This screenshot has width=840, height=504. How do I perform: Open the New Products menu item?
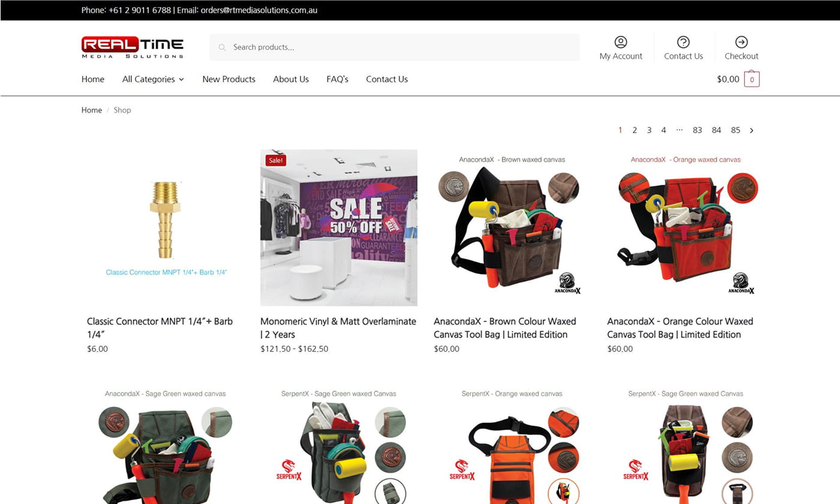[229, 79]
